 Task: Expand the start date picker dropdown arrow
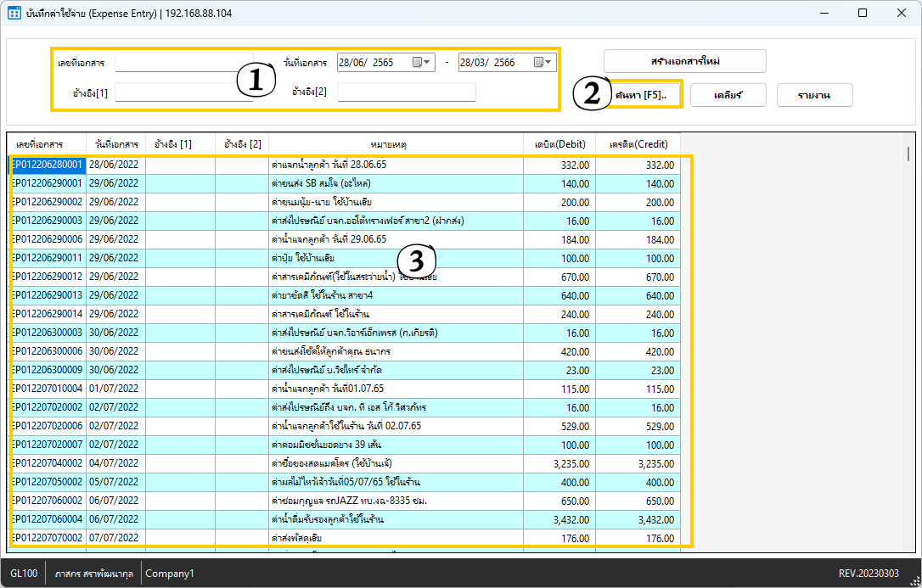(x=428, y=62)
